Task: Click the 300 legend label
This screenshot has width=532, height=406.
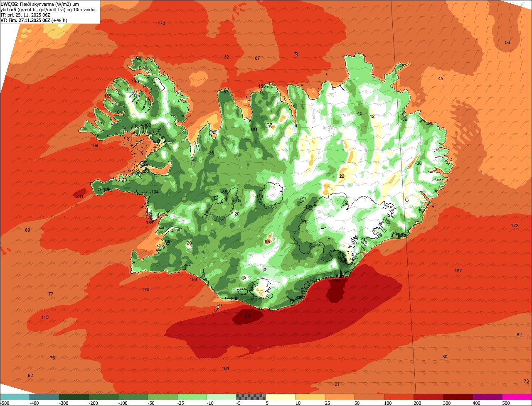Action: [x=447, y=403]
